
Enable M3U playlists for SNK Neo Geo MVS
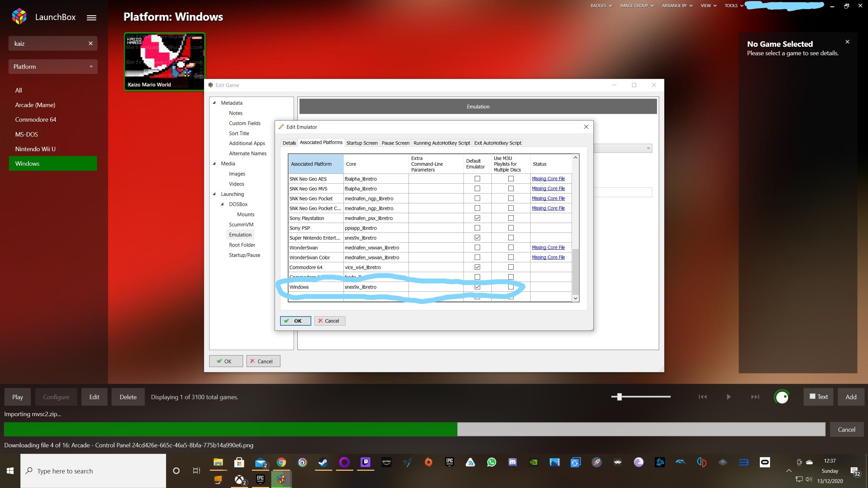511,188
